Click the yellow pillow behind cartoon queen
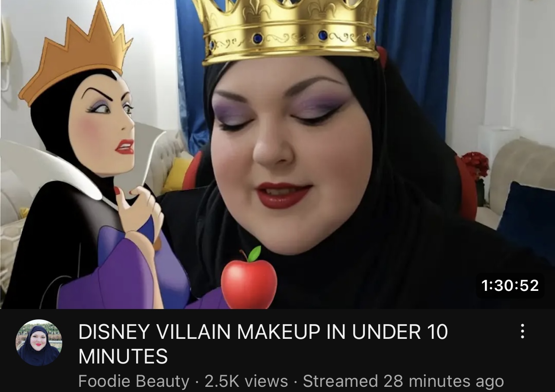Image resolution: width=555 pixels, height=392 pixels. pos(176,174)
